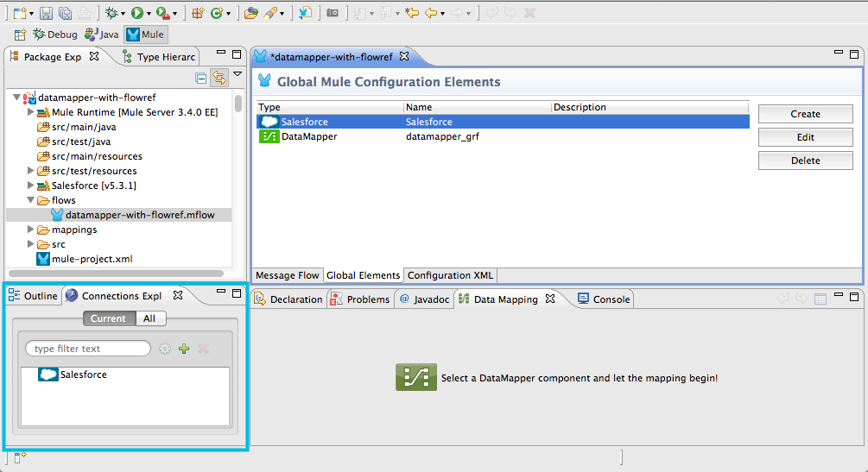Screen dimensions: 868x472
Task: Collapse the flows folder
Action: coord(31,200)
